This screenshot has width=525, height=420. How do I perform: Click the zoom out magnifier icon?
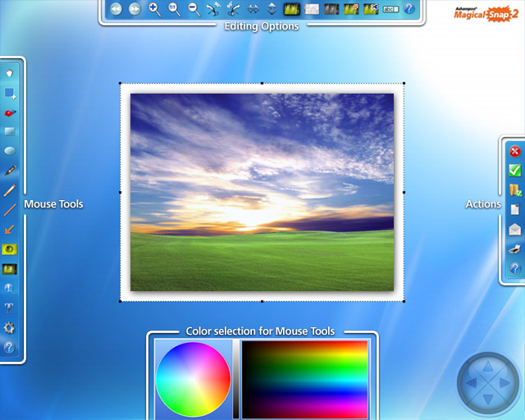[194, 9]
